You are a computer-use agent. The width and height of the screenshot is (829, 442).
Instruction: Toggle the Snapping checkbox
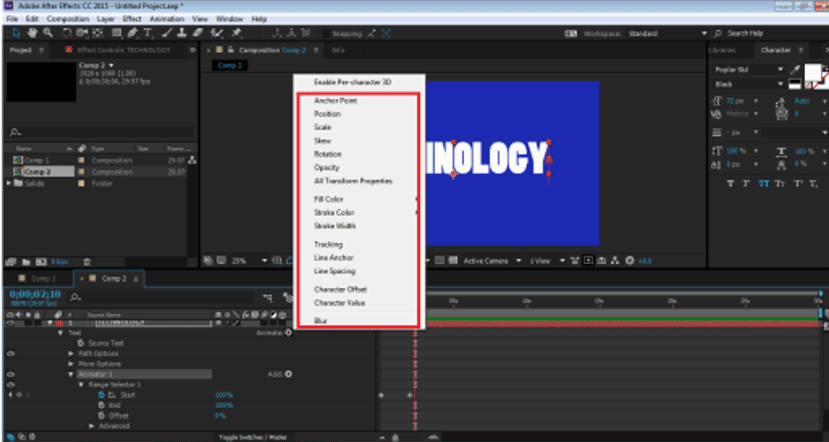[326, 34]
